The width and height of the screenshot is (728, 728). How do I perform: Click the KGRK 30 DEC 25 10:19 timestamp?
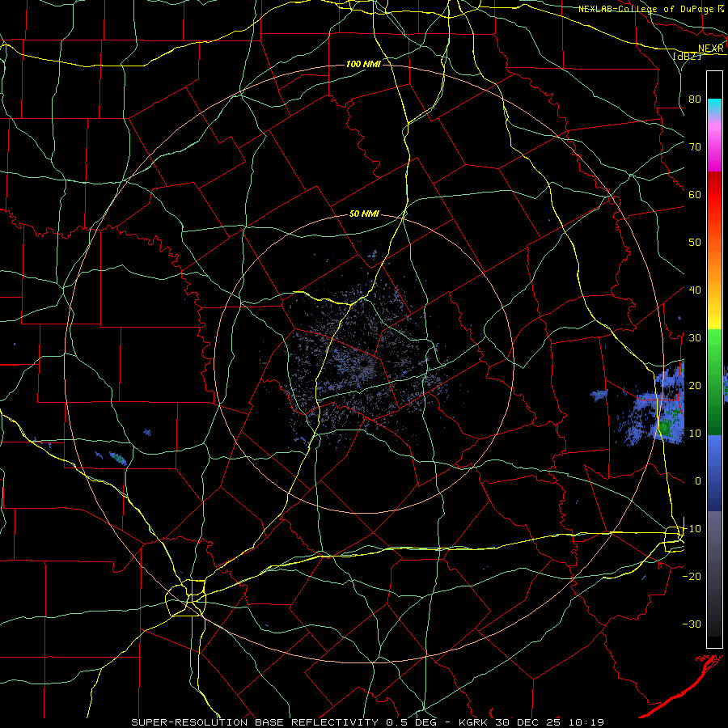531,722
